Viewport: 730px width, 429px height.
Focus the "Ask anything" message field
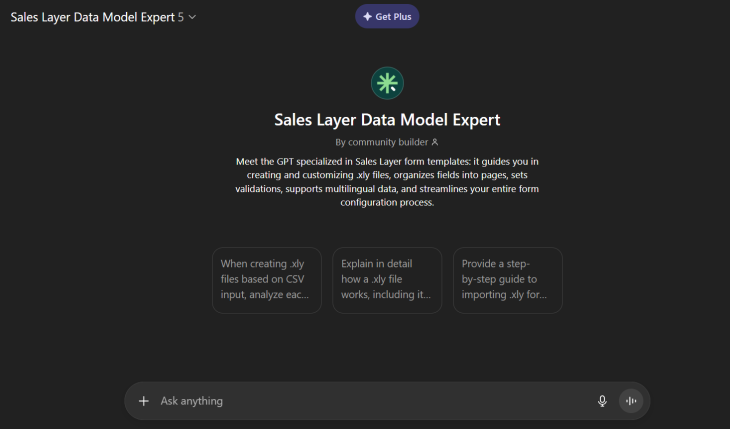click(370, 401)
